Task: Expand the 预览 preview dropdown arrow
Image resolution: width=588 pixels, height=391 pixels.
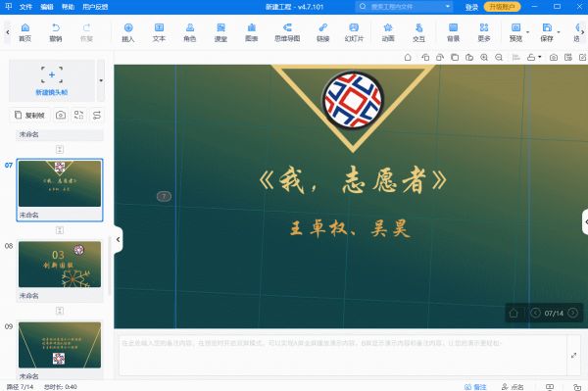Action: 527,32
